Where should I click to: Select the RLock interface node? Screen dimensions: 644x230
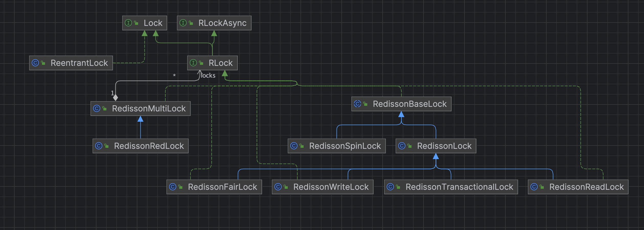(213, 63)
